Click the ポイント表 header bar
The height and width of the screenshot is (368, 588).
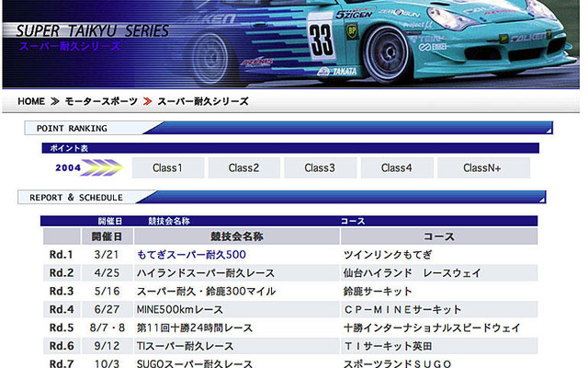[290, 148]
